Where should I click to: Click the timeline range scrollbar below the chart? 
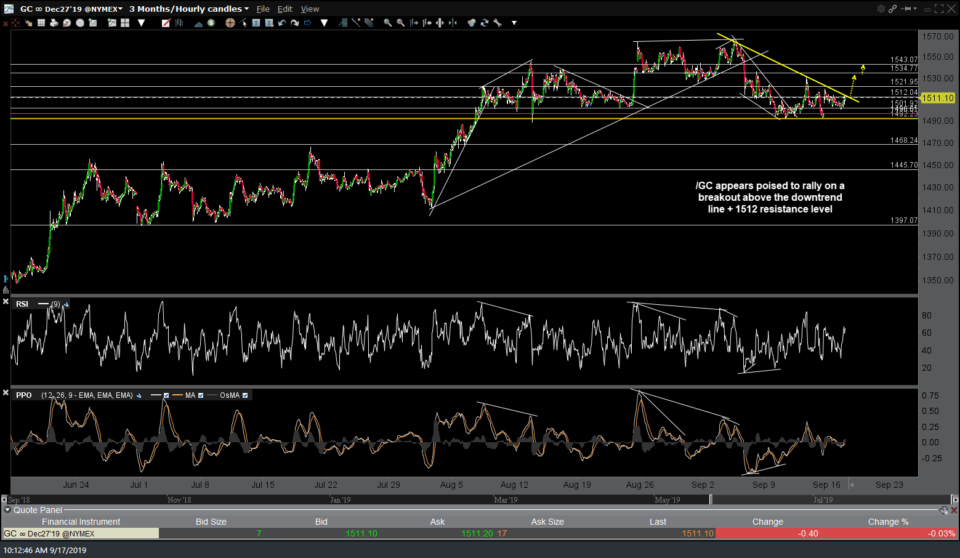pos(480,497)
